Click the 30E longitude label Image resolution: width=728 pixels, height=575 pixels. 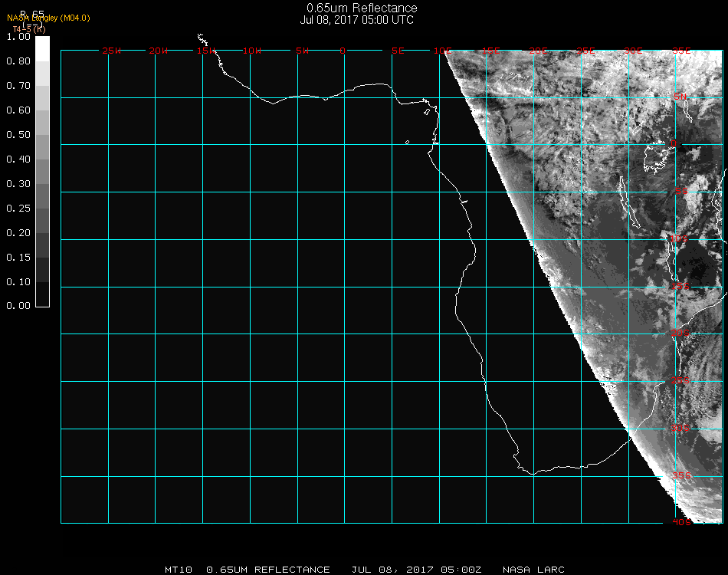pos(633,51)
